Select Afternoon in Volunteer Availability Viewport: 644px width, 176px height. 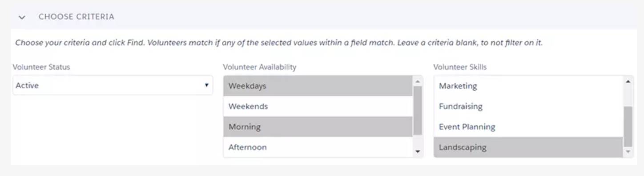click(x=318, y=147)
